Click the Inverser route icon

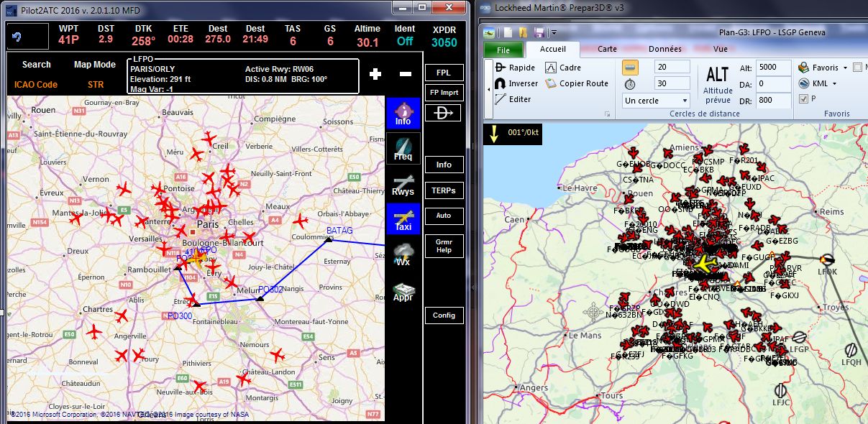[x=500, y=83]
